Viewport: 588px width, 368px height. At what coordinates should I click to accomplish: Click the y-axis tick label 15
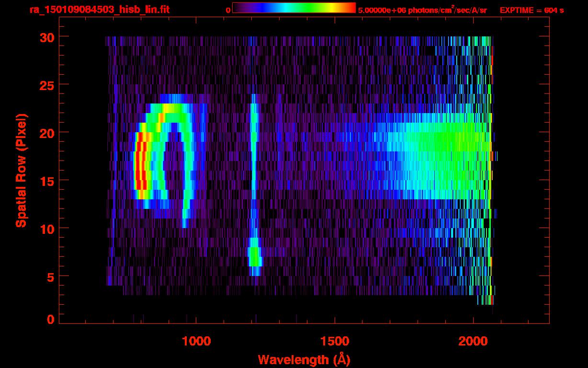pyautogui.click(x=46, y=181)
